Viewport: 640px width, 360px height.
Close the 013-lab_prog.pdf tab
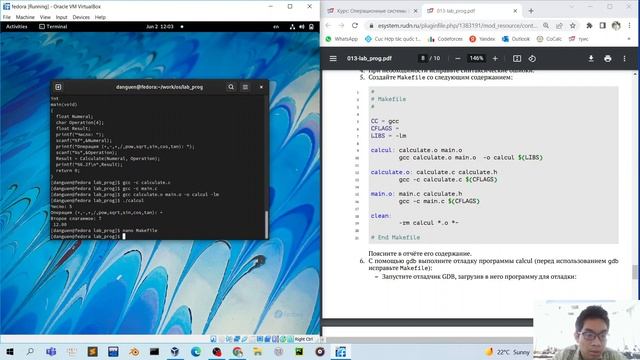point(515,11)
